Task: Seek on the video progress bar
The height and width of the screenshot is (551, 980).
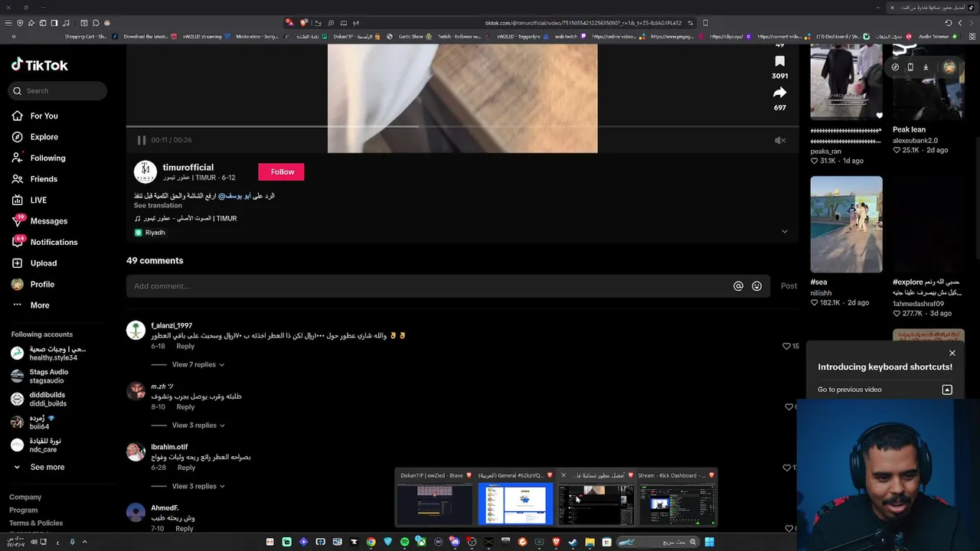Action: click(462, 126)
